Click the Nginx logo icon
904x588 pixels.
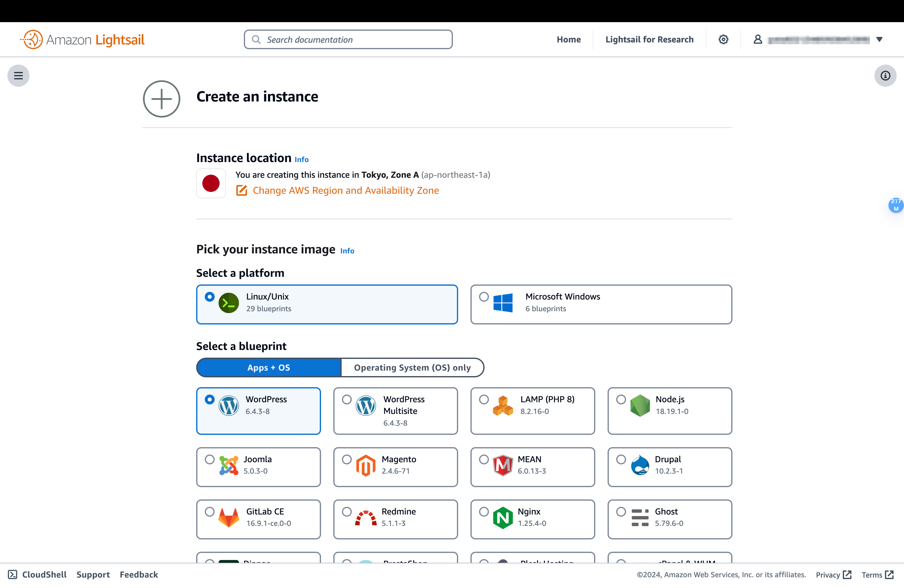click(x=502, y=517)
